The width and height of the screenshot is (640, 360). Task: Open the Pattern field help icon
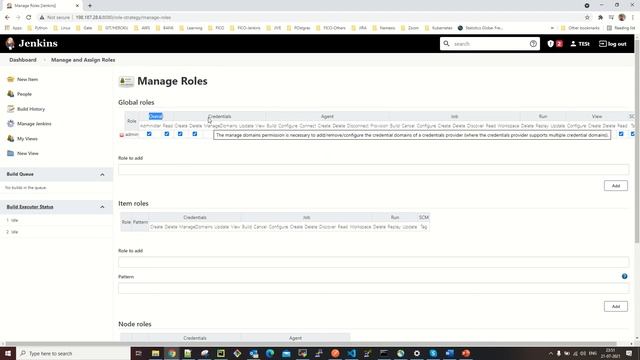[624, 276]
